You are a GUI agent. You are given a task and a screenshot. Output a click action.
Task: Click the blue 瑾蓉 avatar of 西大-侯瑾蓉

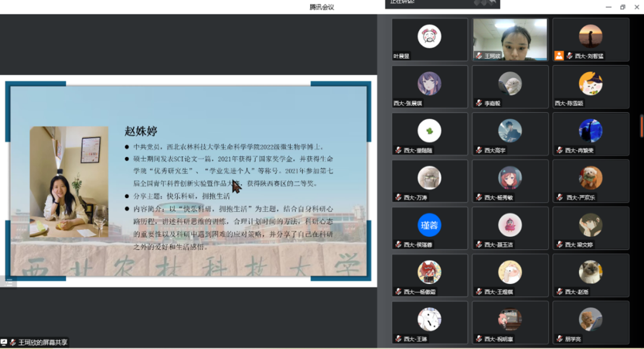coord(429,225)
